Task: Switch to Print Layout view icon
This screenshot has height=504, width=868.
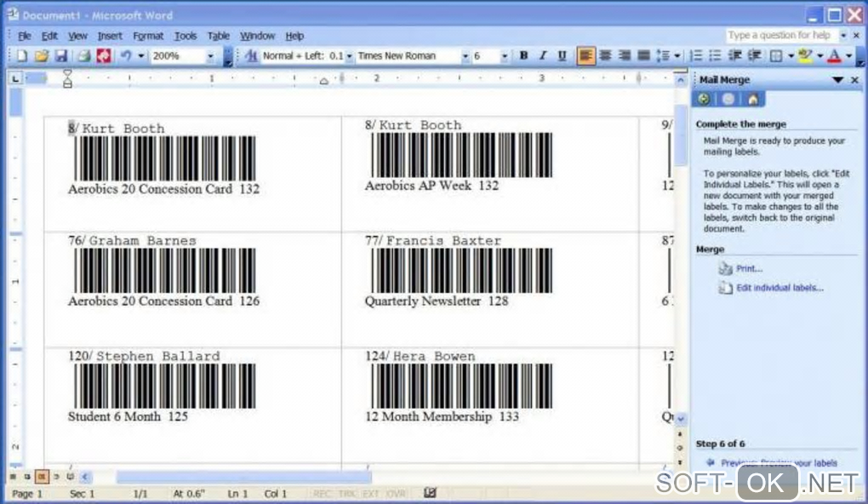Action: (x=42, y=476)
